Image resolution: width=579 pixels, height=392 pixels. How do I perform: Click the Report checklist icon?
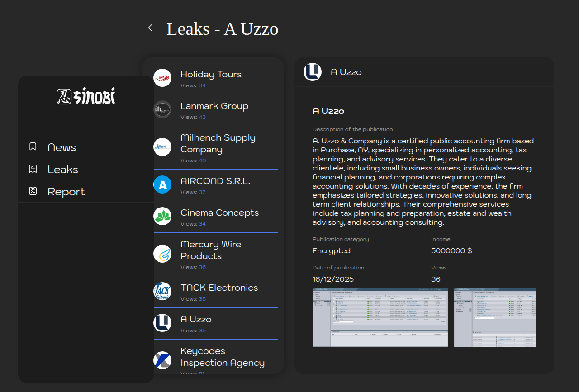pos(33,191)
